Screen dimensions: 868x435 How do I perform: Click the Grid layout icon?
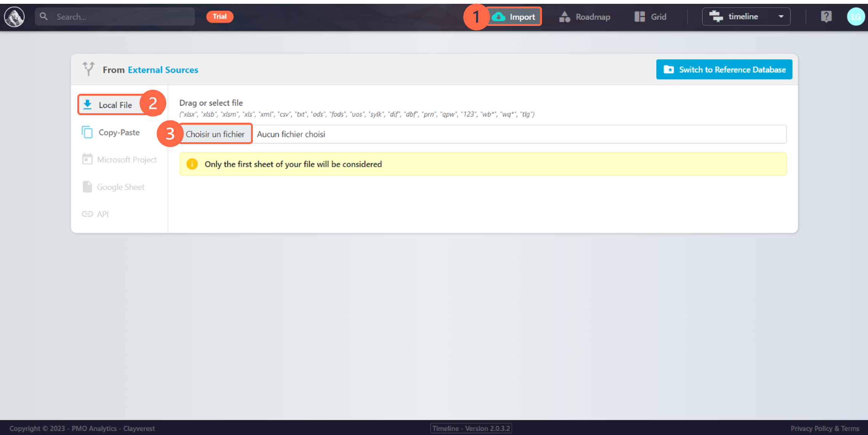coord(640,17)
